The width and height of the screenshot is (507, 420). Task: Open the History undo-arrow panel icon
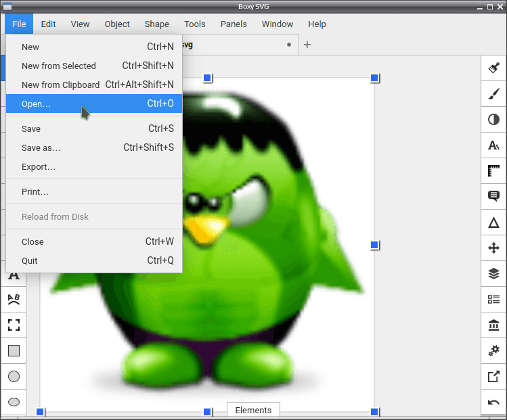[x=493, y=402]
